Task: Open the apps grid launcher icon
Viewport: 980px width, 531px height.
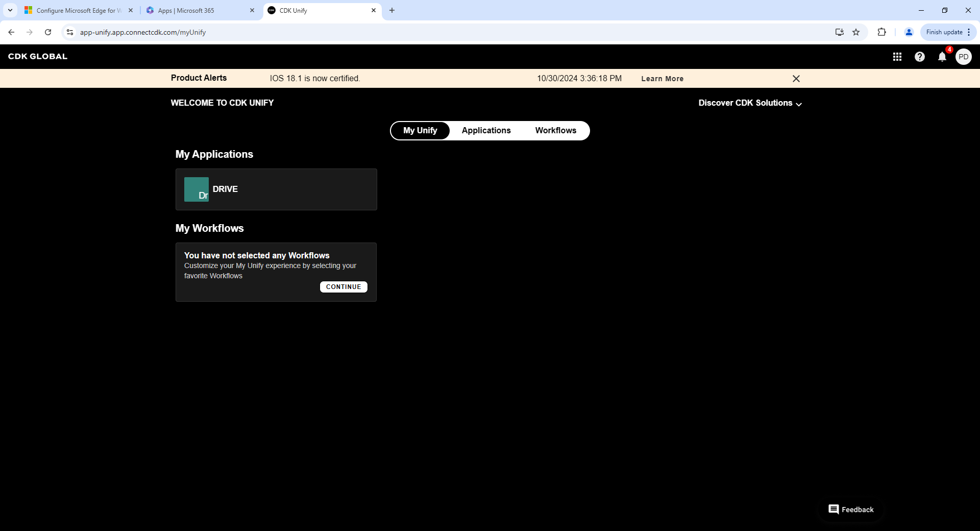Action: pos(897,57)
